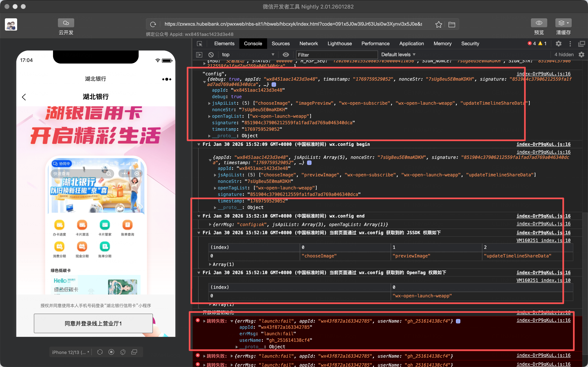
Task: Rotate the simulator device icon
Action: 123,352
